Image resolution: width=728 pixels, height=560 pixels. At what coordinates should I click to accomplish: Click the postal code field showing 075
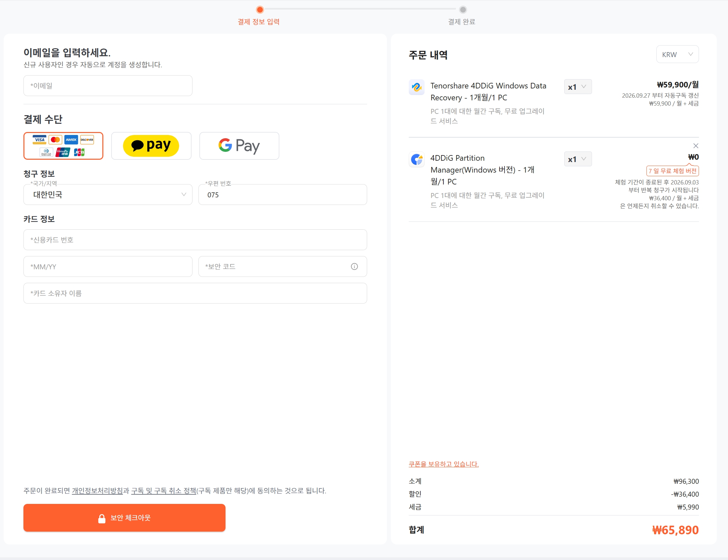click(283, 195)
